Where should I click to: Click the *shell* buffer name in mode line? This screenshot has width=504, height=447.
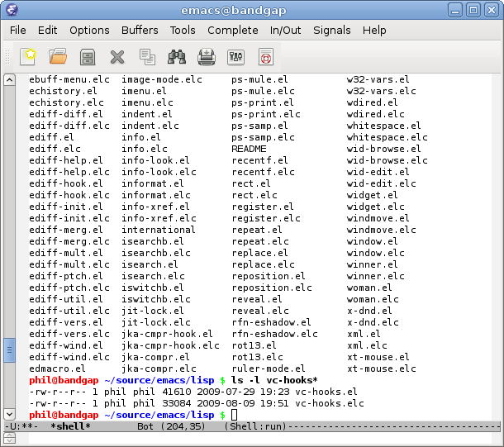(70, 426)
